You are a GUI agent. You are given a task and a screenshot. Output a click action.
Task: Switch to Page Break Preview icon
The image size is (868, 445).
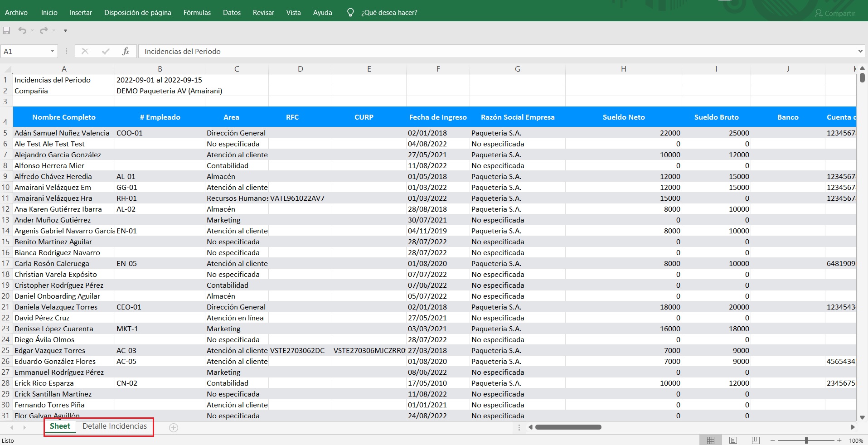click(x=755, y=440)
